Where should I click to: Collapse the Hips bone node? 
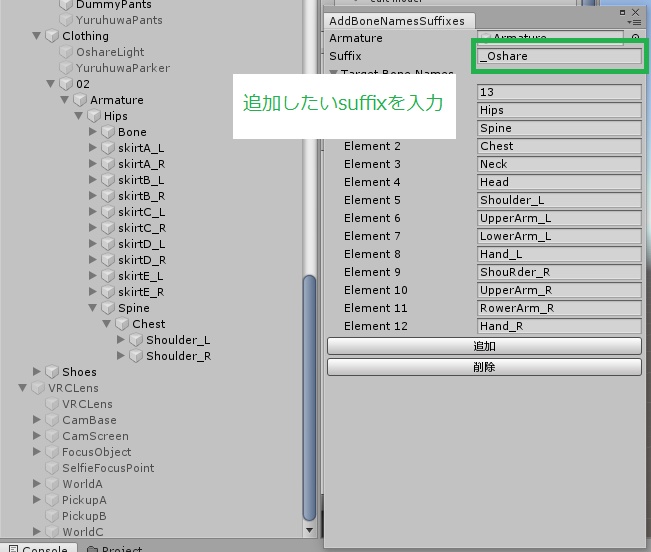coord(78,116)
